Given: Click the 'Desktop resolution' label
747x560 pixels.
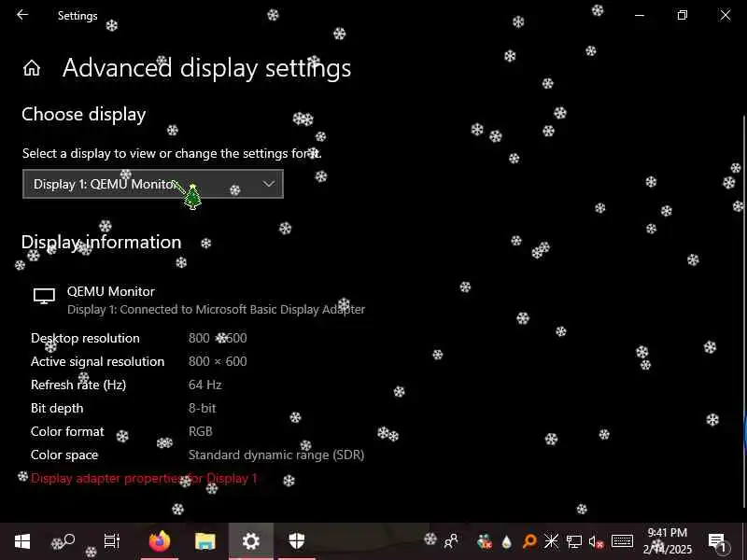Looking at the screenshot, I should point(85,338).
